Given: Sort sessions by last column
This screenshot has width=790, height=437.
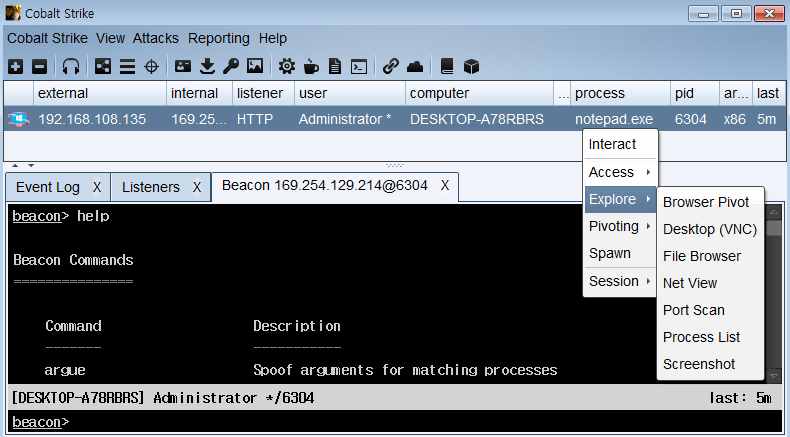Looking at the screenshot, I should coord(768,93).
